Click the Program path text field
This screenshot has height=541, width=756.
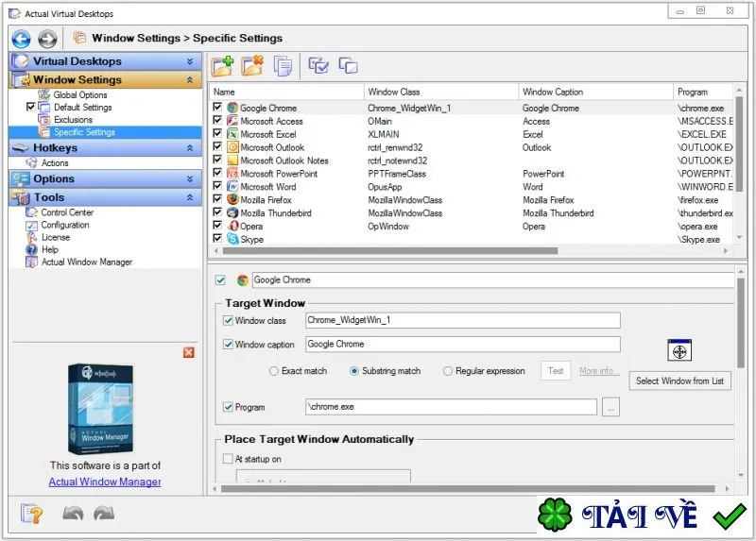(452, 407)
